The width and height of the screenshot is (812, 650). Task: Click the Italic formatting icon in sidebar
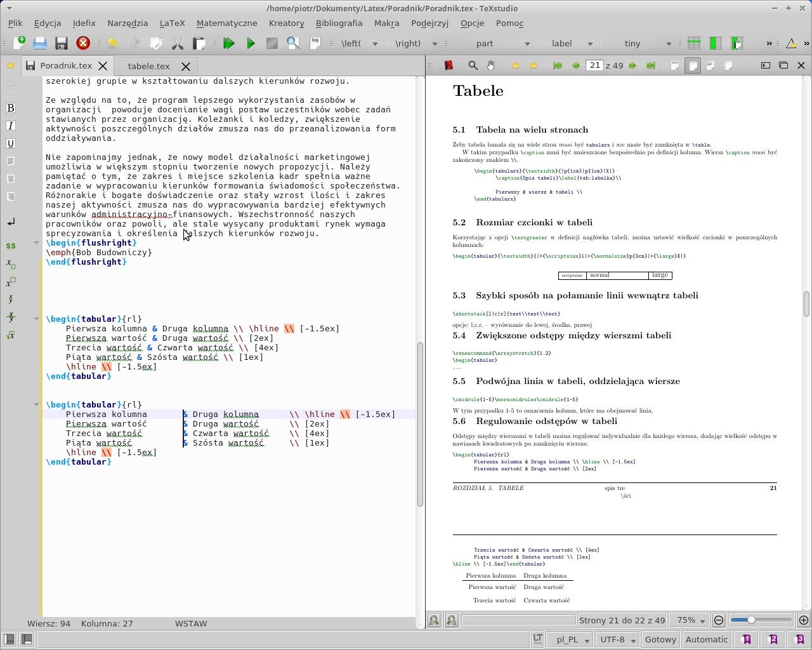coord(10,126)
